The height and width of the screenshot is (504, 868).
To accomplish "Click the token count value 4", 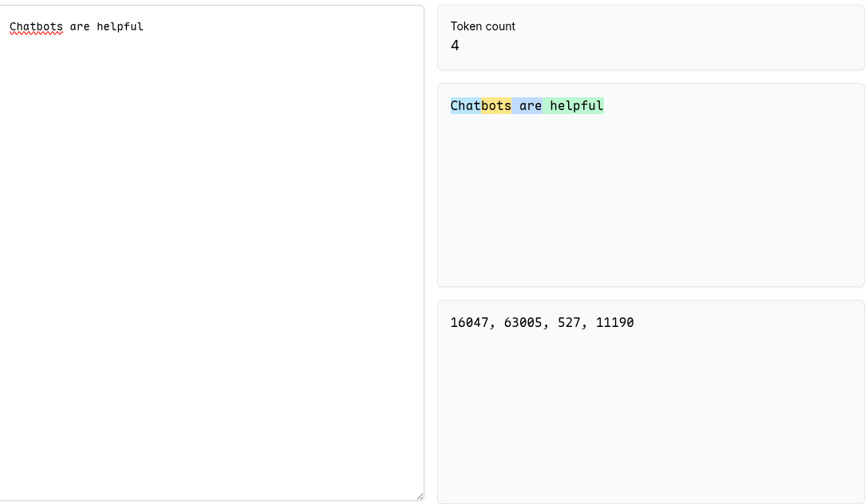I will [x=455, y=45].
